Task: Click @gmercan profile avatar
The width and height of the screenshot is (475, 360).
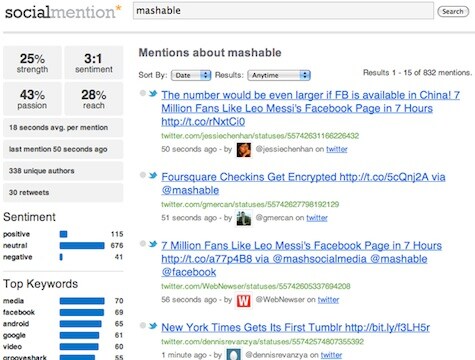Action: (243, 219)
